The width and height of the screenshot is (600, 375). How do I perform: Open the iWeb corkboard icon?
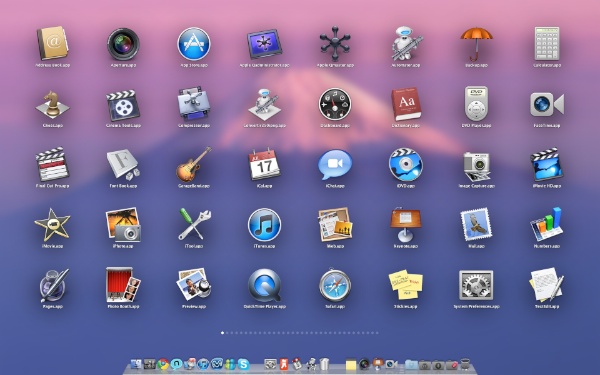[x=335, y=225]
